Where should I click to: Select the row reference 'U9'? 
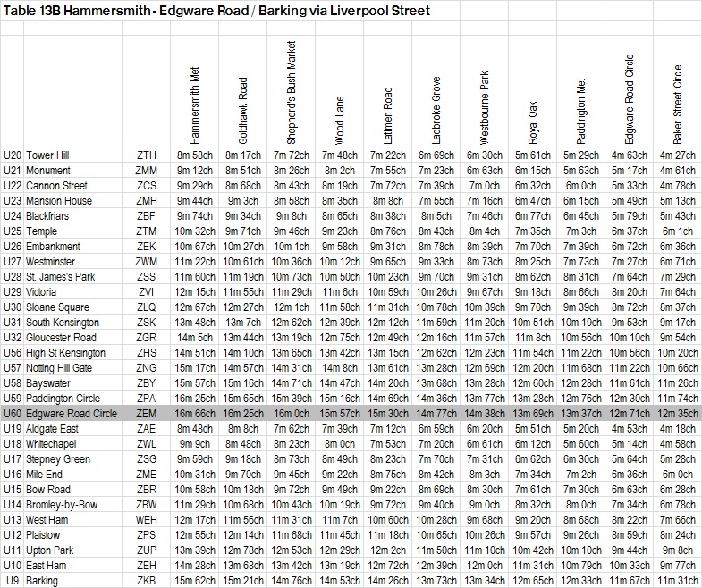pyautogui.click(x=13, y=581)
